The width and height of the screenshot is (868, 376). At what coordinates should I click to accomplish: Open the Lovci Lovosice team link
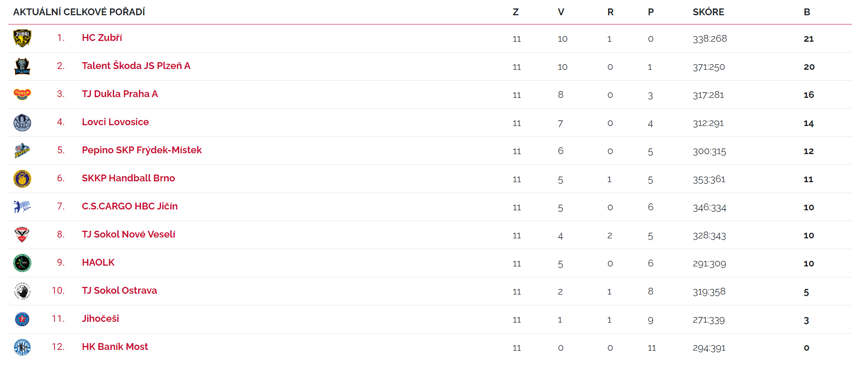tap(115, 122)
